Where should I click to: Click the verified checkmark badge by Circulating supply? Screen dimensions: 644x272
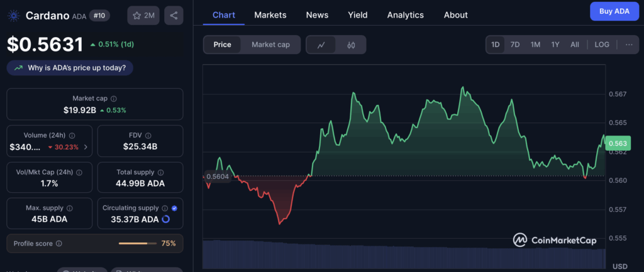pyautogui.click(x=174, y=208)
